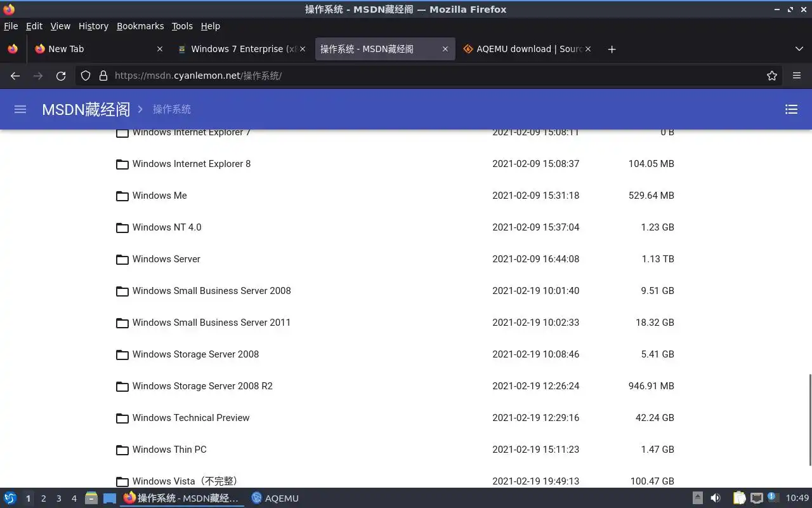View site security padlock information
Screen dimensions: 812x508
click(103, 76)
